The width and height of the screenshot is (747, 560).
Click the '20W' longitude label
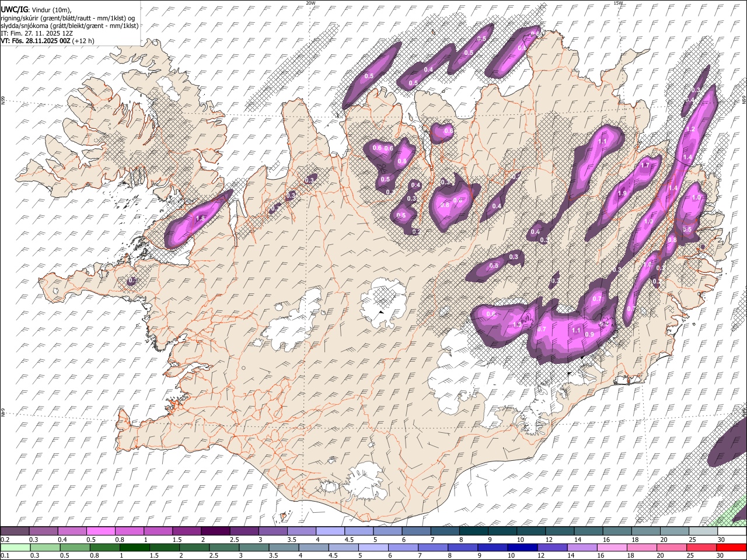point(310,3)
